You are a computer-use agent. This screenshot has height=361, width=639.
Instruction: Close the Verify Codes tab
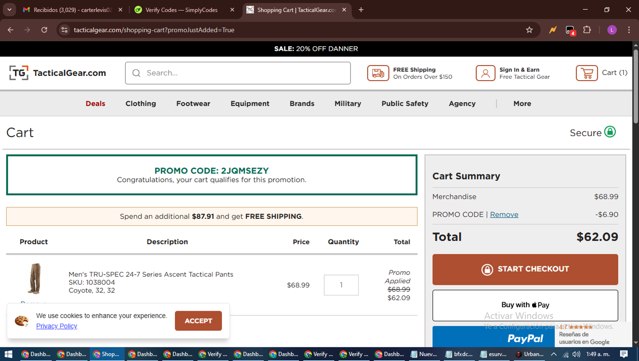pyautogui.click(x=232, y=10)
